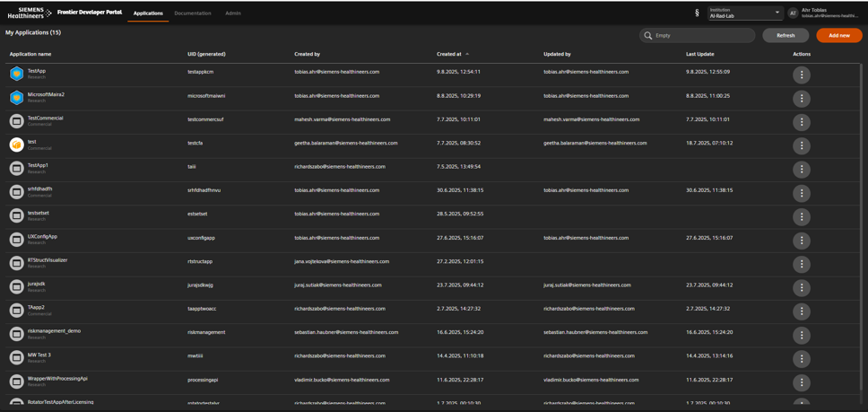Sort by Updated by column header
Viewport: 868px width, 412px height.
coord(558,54)
